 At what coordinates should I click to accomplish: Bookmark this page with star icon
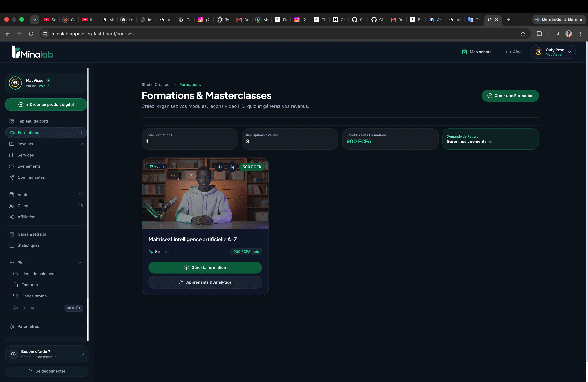tap(523, 34)
